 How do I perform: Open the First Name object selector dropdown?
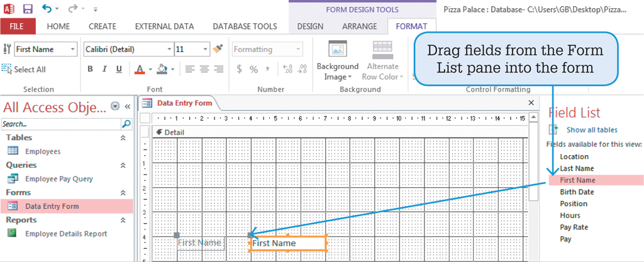pos(73,49)
